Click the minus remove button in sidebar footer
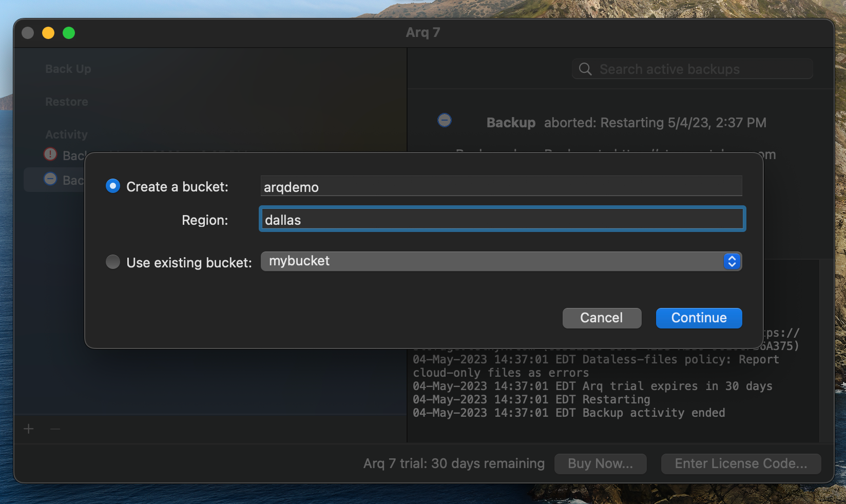 (x=55, y=429)
